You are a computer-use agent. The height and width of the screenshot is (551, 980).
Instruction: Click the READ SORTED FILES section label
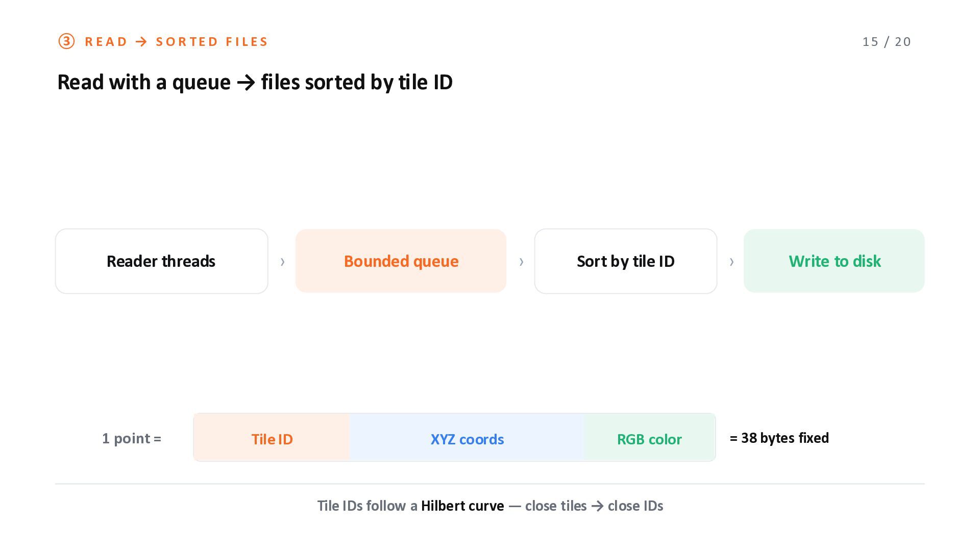(x=176, y=42)
